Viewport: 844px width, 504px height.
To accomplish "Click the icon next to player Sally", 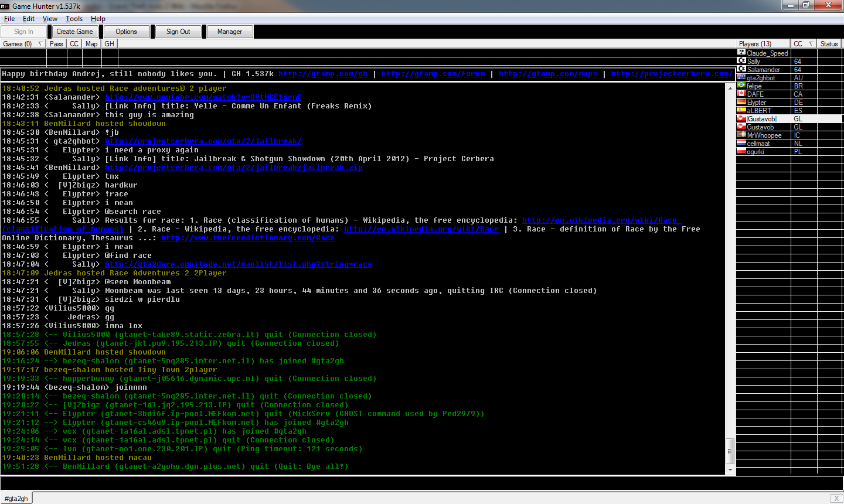I will (x=741, y=60).
